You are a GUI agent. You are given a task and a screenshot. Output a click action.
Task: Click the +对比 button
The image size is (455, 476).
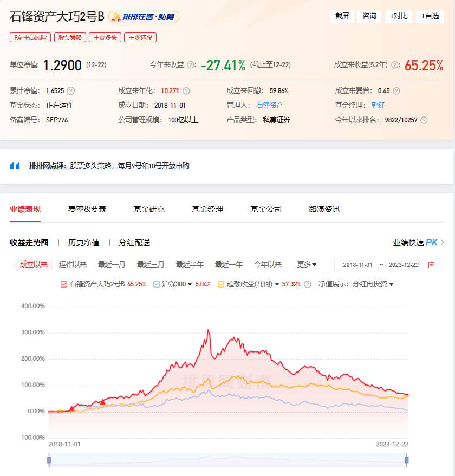(399, 16)
